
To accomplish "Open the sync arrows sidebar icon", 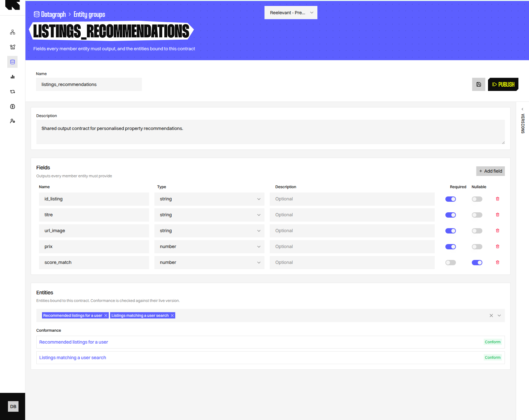I will [13, 92].
